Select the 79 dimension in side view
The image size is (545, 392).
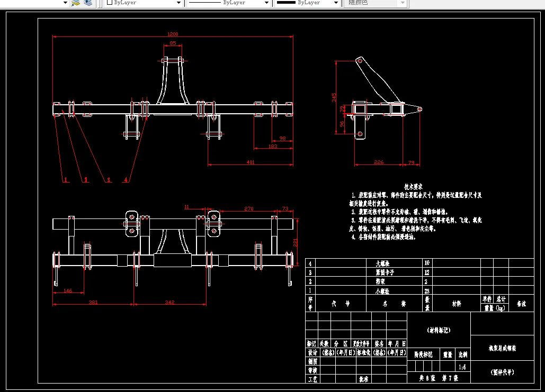point(411,162)
